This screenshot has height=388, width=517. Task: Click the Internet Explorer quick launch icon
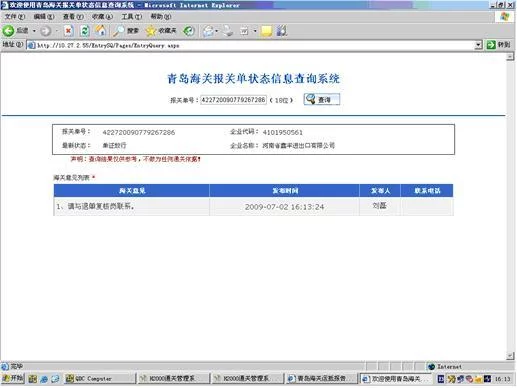[x=44, y=379]
